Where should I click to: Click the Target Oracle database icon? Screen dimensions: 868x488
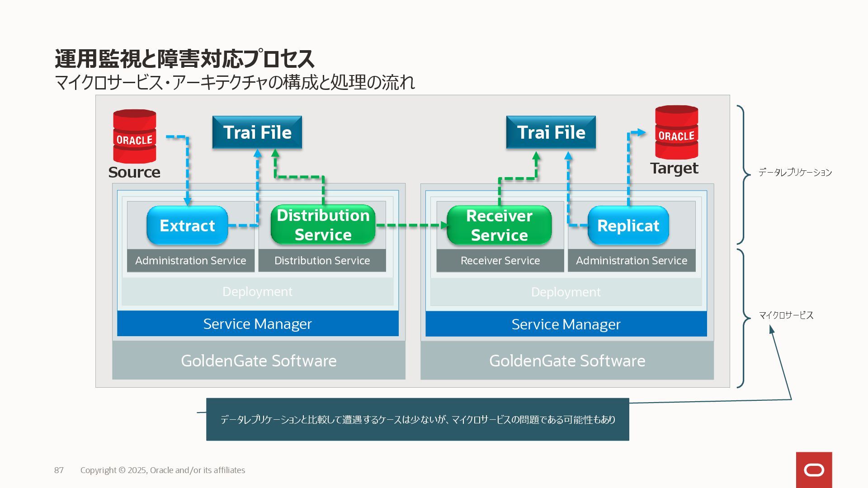point(676,132)
